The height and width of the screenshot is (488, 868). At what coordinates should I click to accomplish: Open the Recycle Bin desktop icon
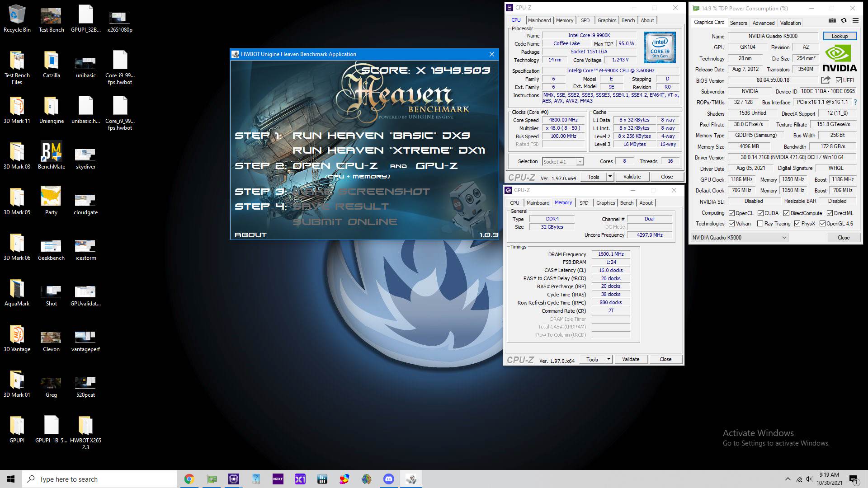click(17, 19)
